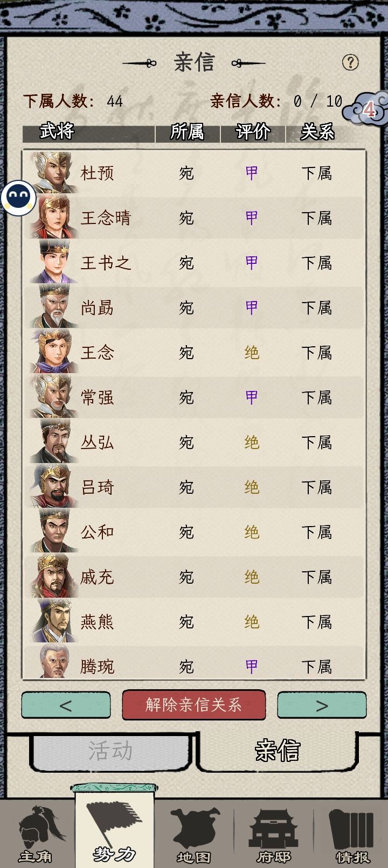388x868 pixels.
Task: Select general 吕琦 from the list
Action: 194,487
